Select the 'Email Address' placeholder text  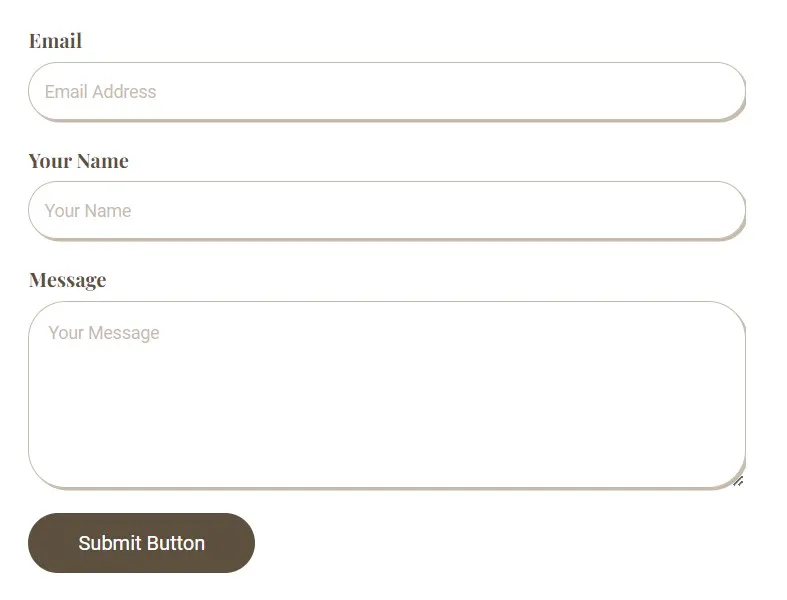100,91
